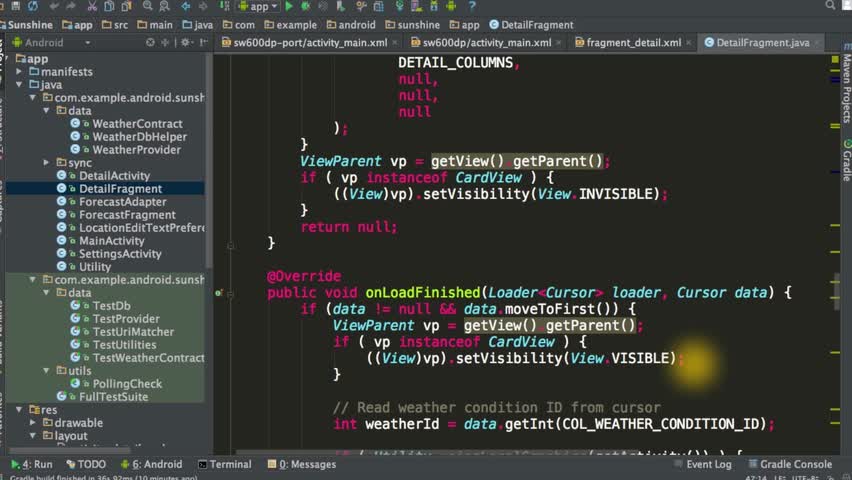This screenshot has width=852, height=480.
Task: Click the Sync Project with Gradle icon
Action: click(x=399, y=6)
